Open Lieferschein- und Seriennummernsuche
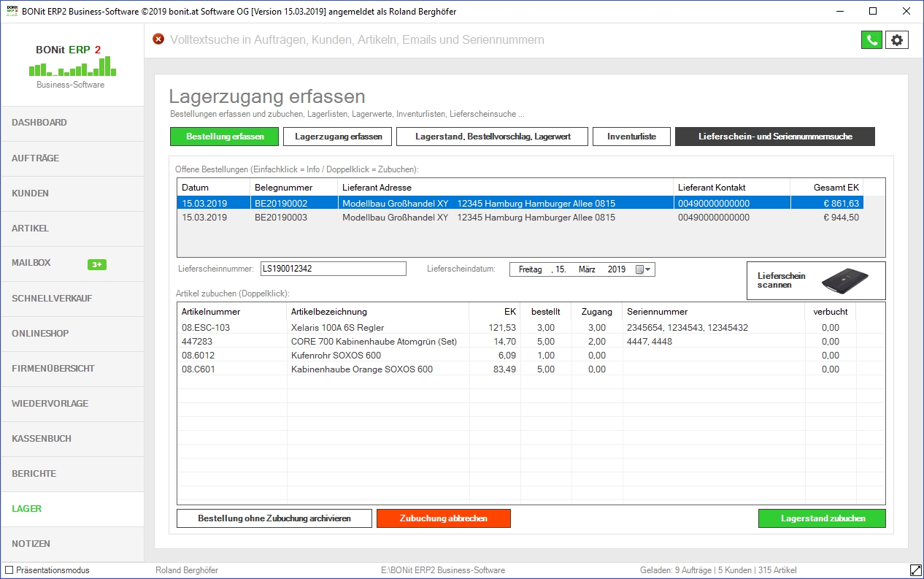 (x=775, y=137)
